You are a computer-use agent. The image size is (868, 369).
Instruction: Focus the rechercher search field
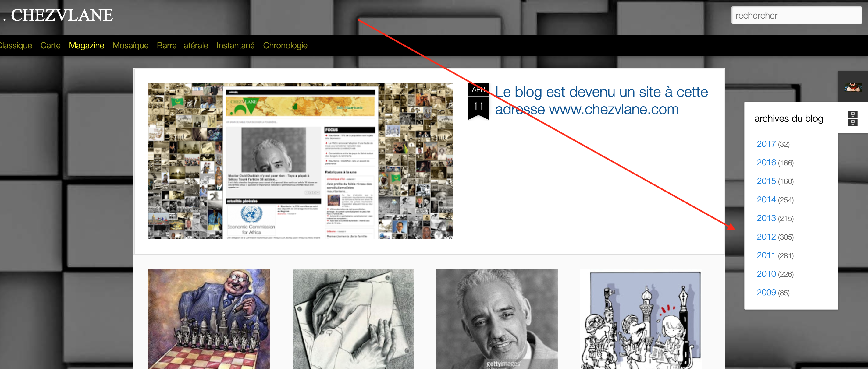[796, 16]
